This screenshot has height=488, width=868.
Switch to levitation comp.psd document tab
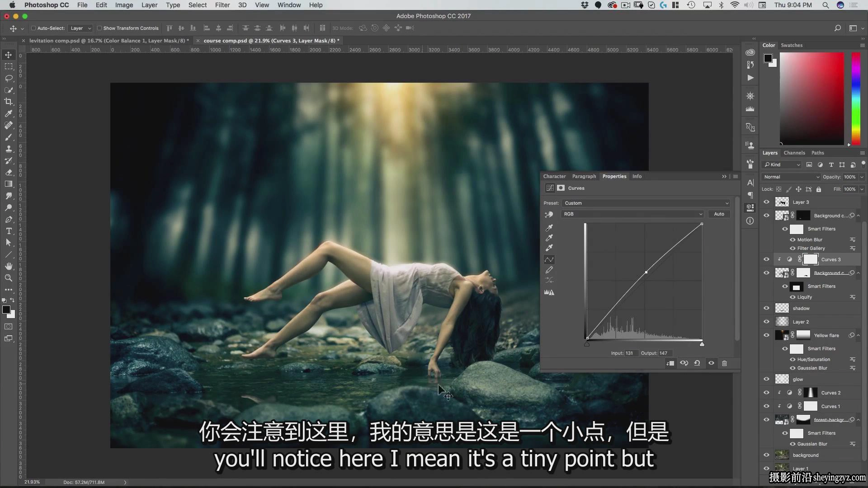click(x=109, y=41)
